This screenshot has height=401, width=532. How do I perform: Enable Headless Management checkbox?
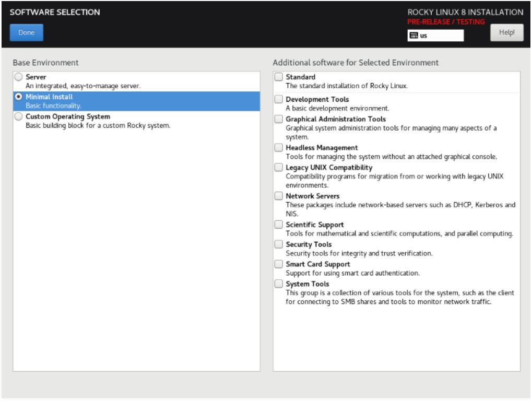click(x=279, y=148)
